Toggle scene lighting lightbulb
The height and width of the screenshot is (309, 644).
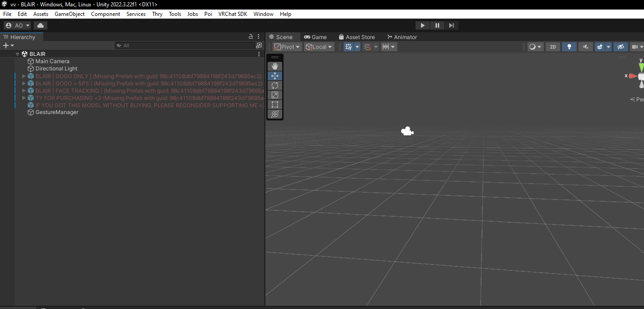point(569,47)
